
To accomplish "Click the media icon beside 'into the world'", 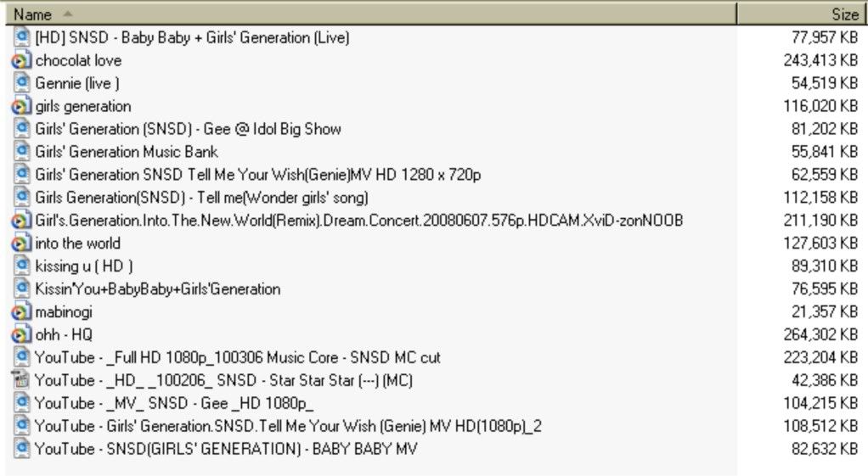I will [21, 243].
